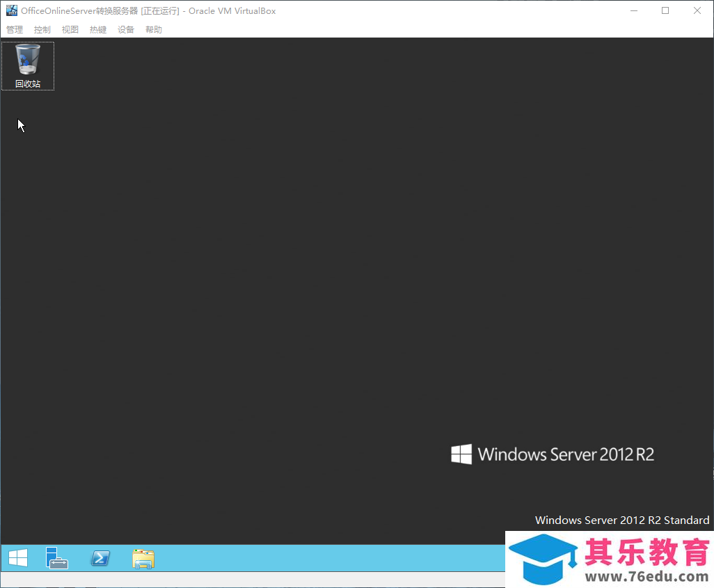Launch Server Manager from the taskbar

coord(57,558)
